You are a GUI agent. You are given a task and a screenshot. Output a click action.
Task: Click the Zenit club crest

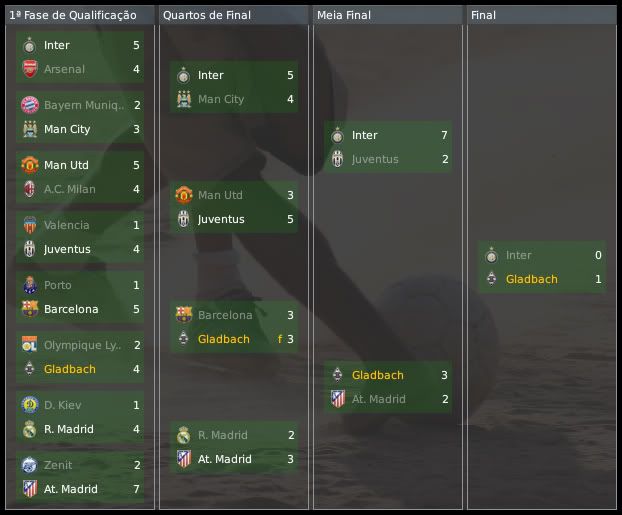click(29, 465)
